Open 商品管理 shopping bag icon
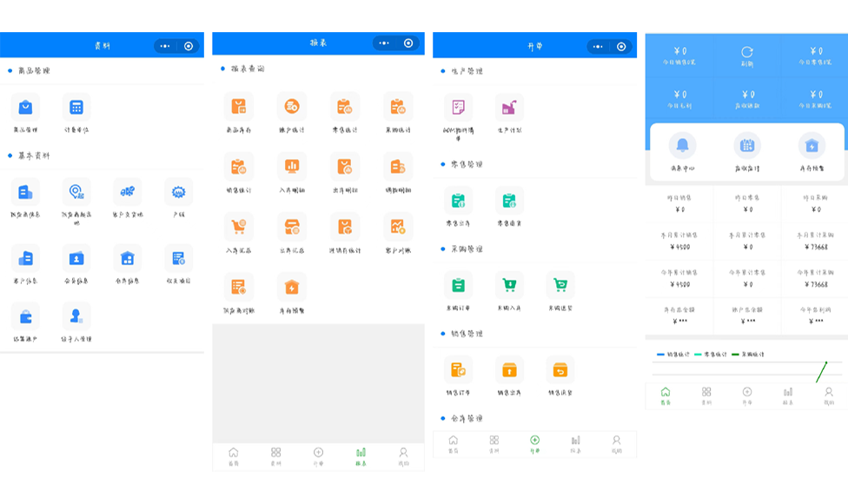 (25, 108)
